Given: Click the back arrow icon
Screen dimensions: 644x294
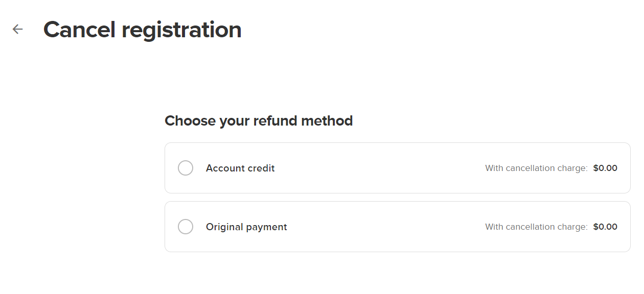Looking at the screenshot, I should coord(18,29).
